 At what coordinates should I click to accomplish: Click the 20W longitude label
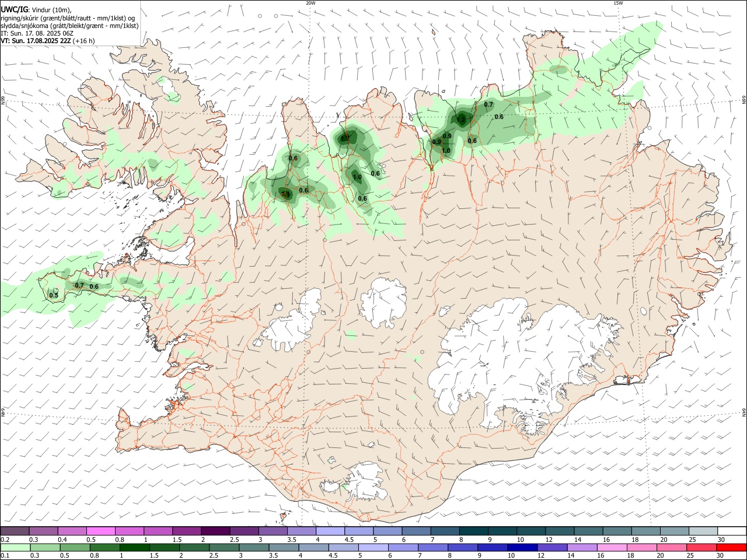point(310,3)
